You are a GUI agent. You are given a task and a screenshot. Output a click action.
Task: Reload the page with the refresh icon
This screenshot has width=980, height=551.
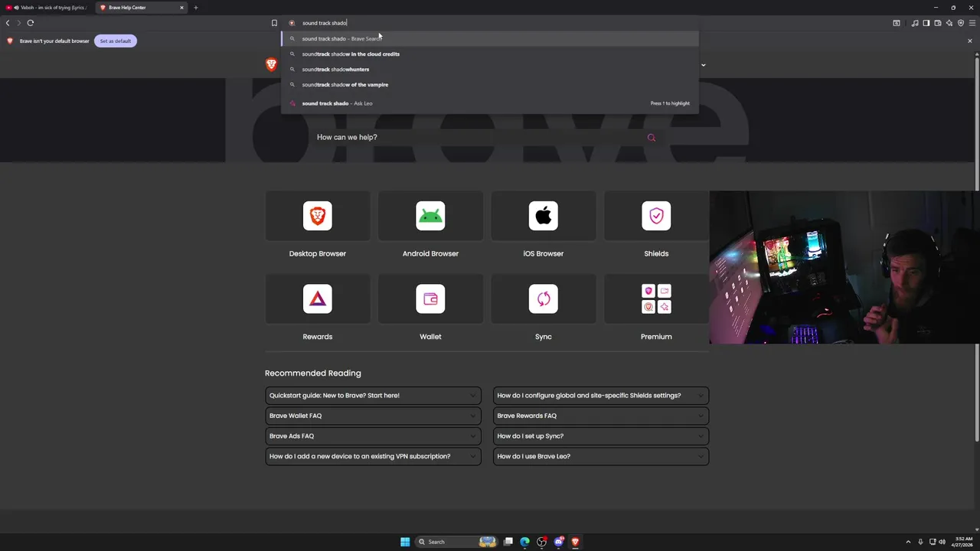tap(31, 23)
